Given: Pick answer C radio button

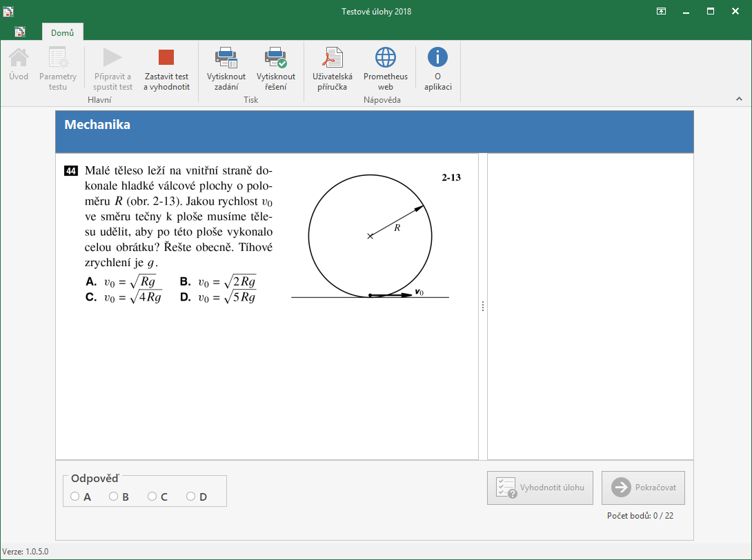Looking at the screenshot, I should pyautogui.click(x=152, y=497).
